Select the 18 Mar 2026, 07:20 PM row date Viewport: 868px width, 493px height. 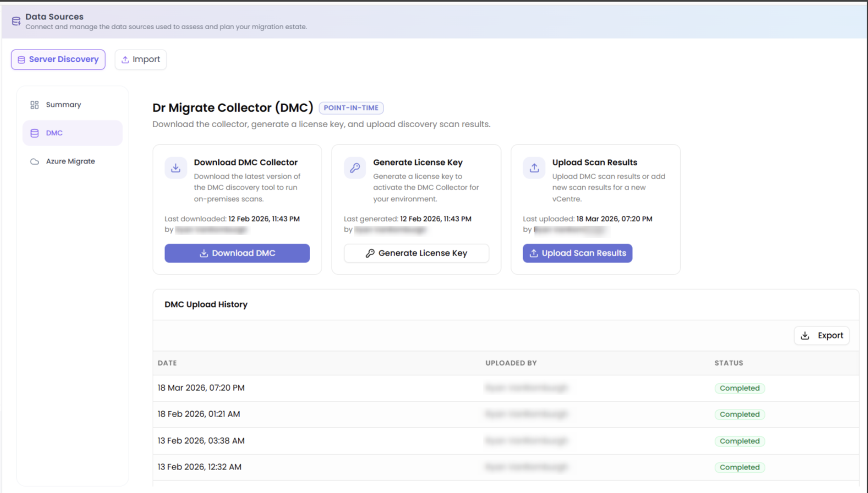[201, 388]
